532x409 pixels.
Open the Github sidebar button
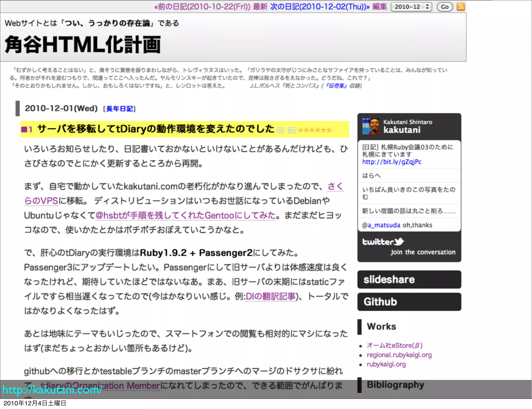[x=409, y=302]
